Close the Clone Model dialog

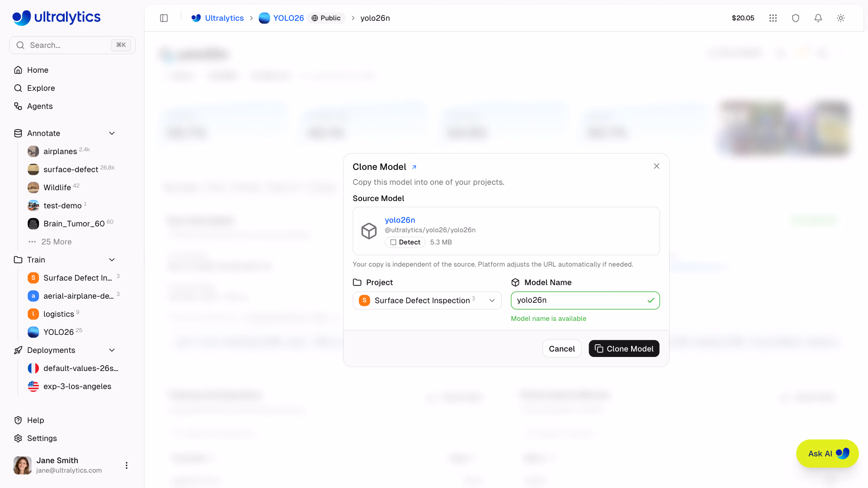tap(656, 166)
